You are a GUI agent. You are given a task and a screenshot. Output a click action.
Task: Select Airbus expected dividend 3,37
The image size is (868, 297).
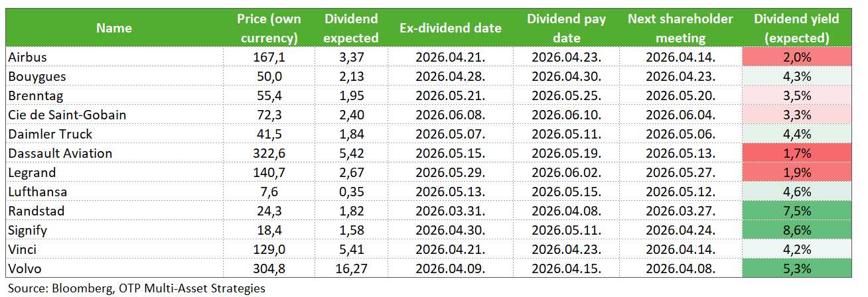point(351,58)
